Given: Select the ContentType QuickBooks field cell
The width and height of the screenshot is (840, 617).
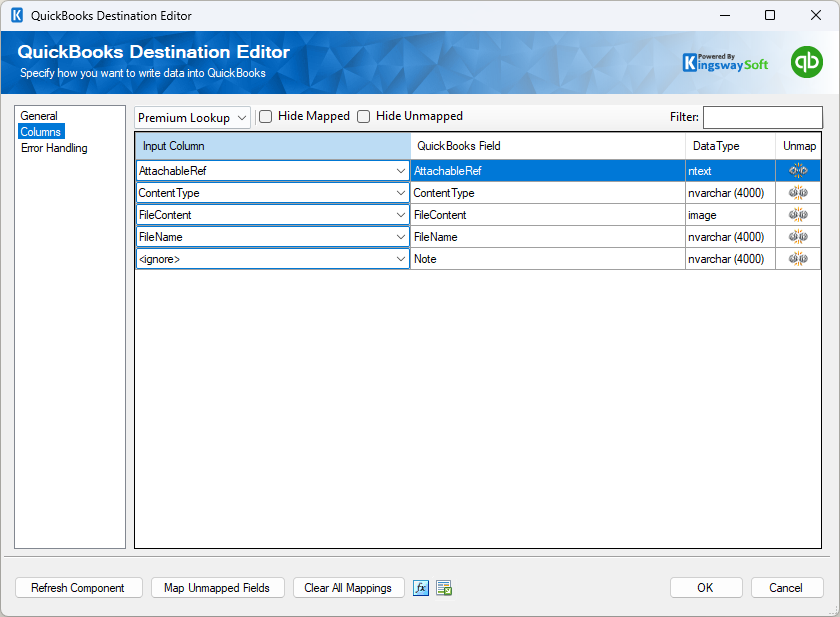Looking at the screenshot, I should pos(548,193).
